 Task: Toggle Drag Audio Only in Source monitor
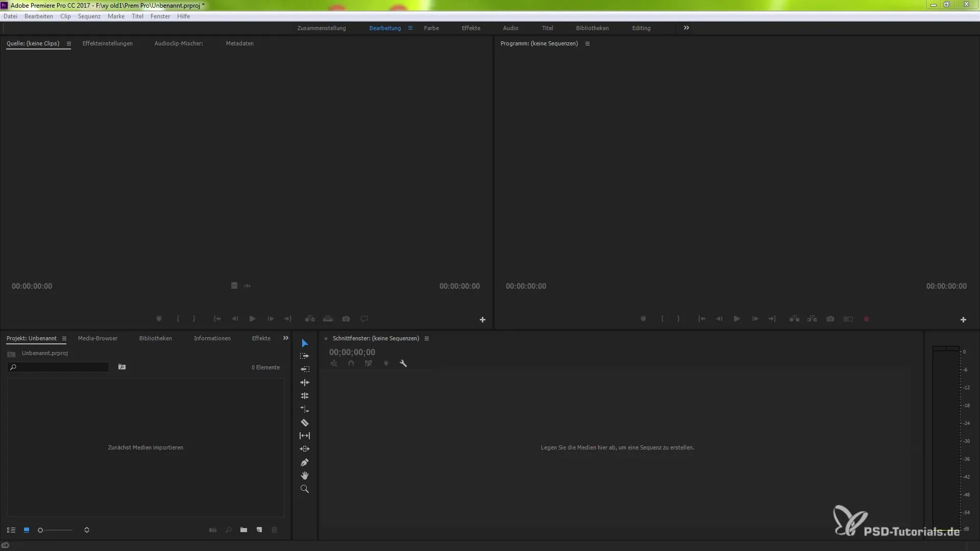click(248, 286)
